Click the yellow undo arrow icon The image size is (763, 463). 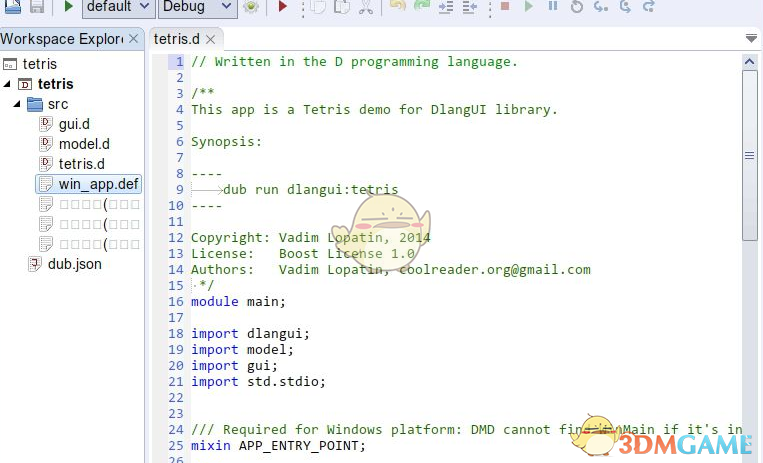coord(398,6)
